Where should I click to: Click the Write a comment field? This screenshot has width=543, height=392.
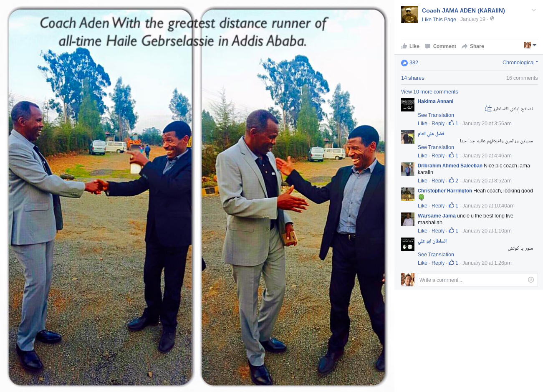tap(477, 280)
